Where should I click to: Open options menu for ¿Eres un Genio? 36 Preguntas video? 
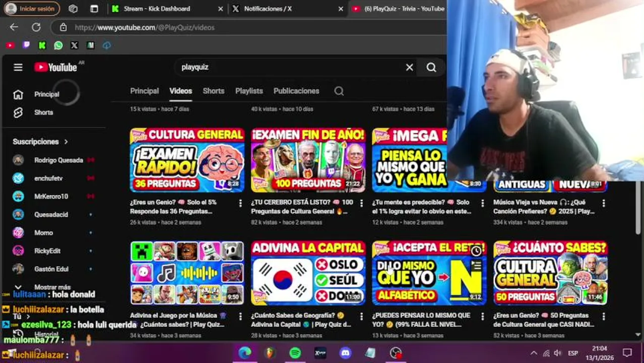(x=240, y=203)
